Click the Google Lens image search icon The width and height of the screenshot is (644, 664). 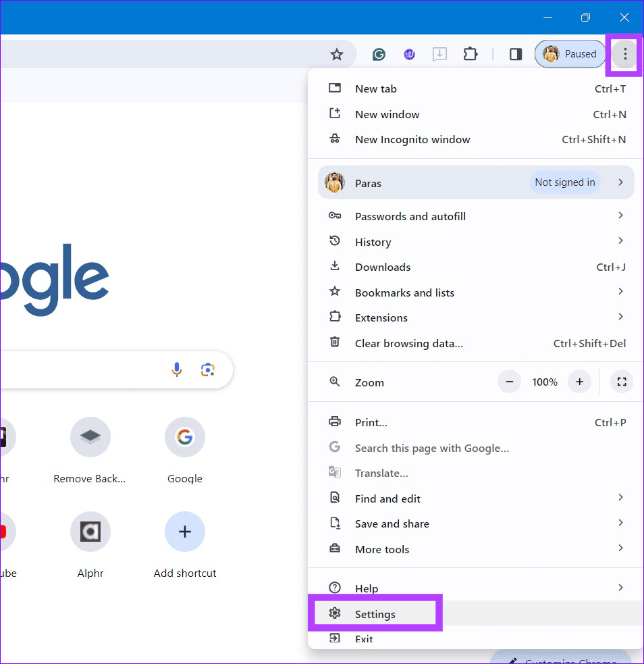(208, 369)
